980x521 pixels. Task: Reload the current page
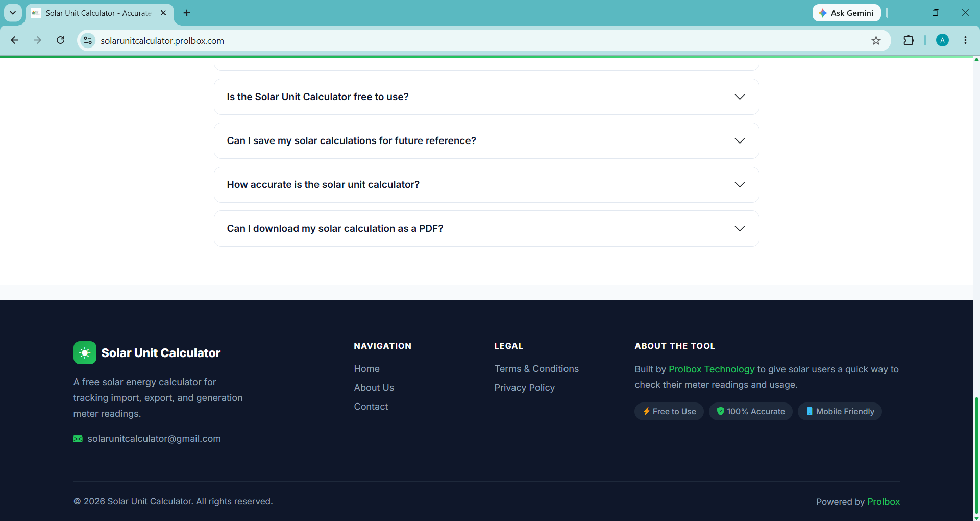60,40
